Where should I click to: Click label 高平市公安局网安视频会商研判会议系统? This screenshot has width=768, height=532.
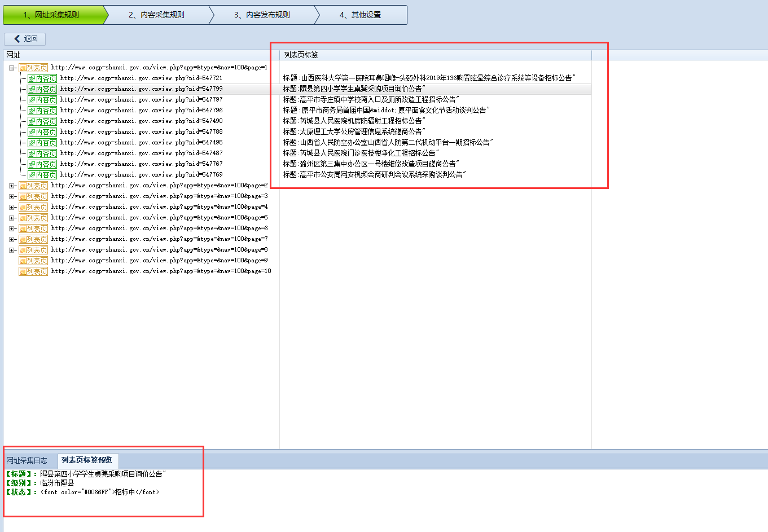(x=374, y=175)
